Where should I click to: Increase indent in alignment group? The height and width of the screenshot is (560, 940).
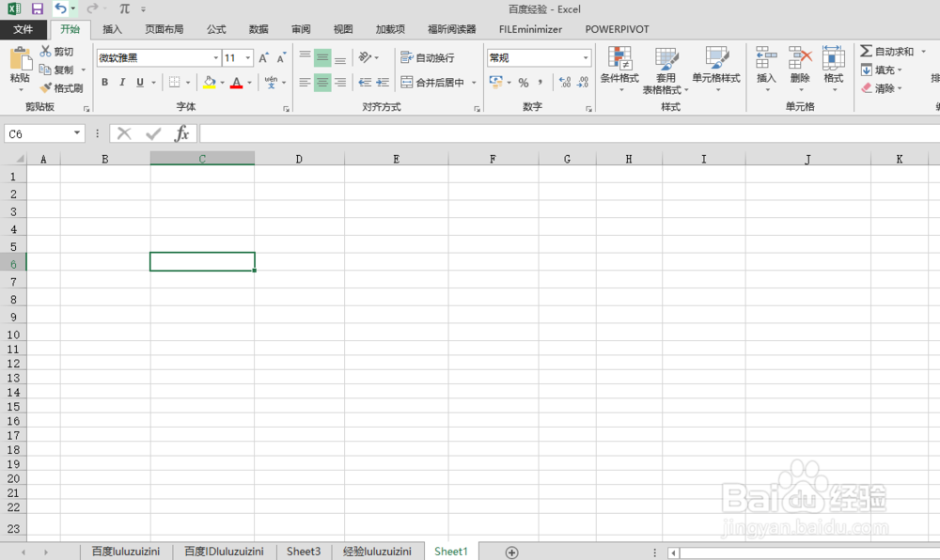[x=383, y=82]
